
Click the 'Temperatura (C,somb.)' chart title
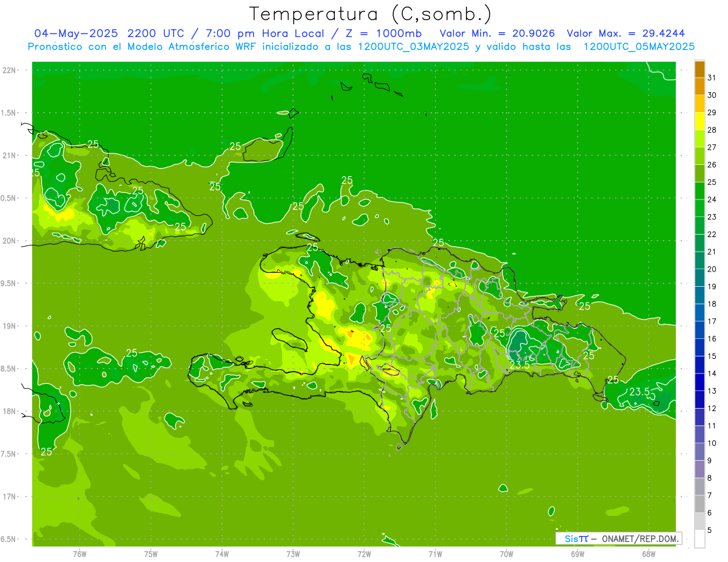tap(371, 14)
